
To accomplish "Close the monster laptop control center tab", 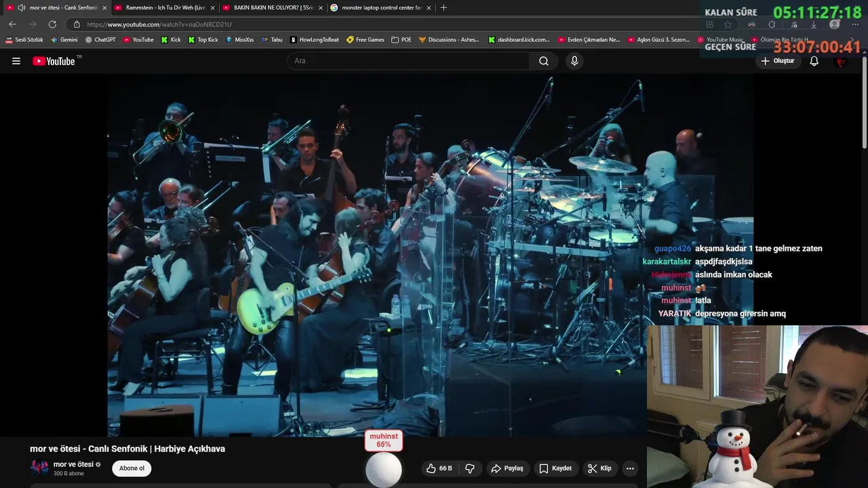I will (x=429, y=7).
